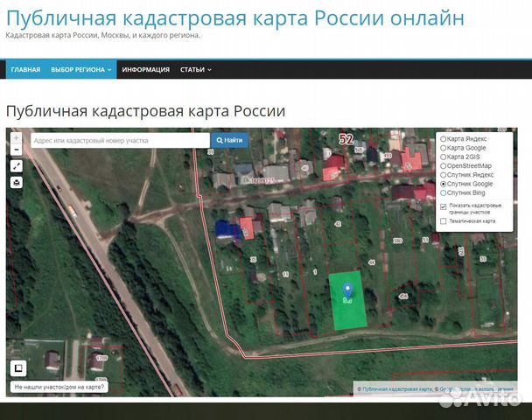The height and width of the screenshot is (420, 532).
Task: Focus the address or cadastral number field
Action: point(120,140)
